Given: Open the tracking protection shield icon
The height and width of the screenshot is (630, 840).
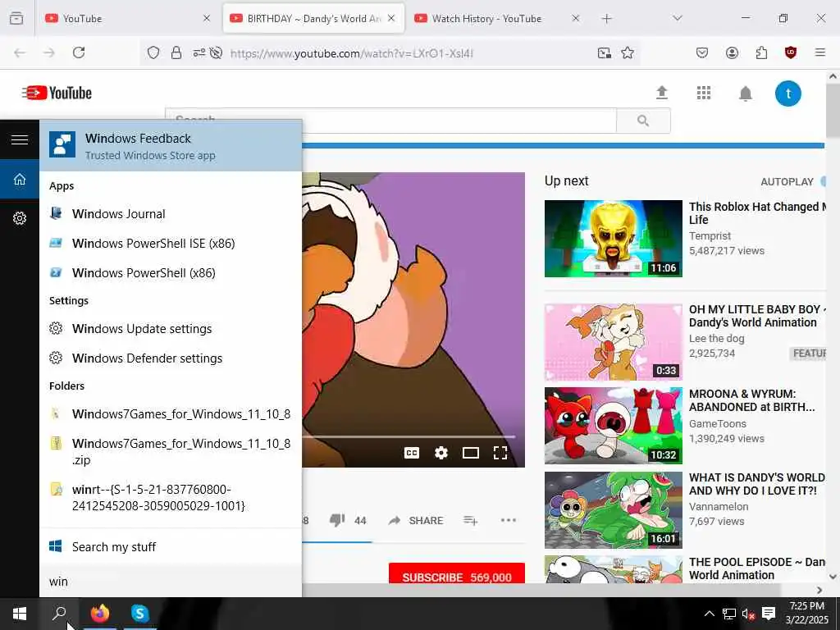Looking at the screenshot, I should click(x=153, y=52).
